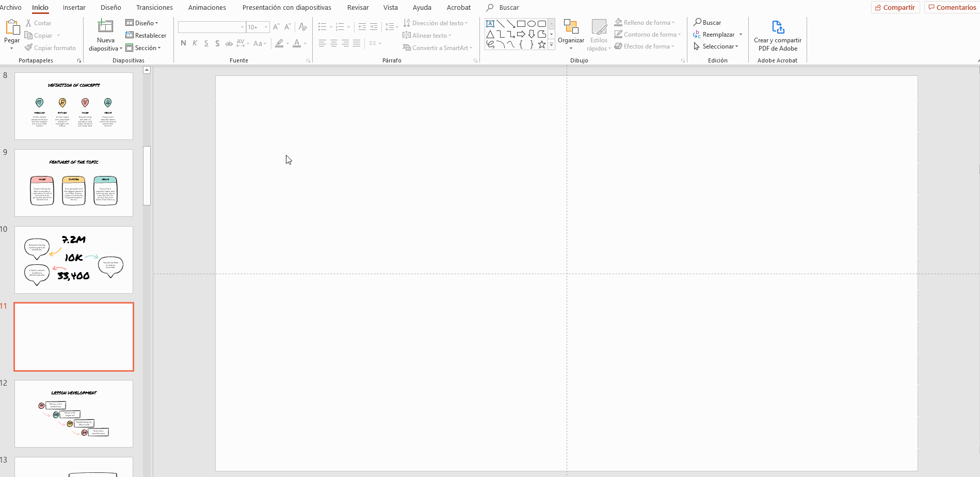This screenshot has width=980, height=477.
Task: Expand the Sección dropdown
Action: pos(143,48)
